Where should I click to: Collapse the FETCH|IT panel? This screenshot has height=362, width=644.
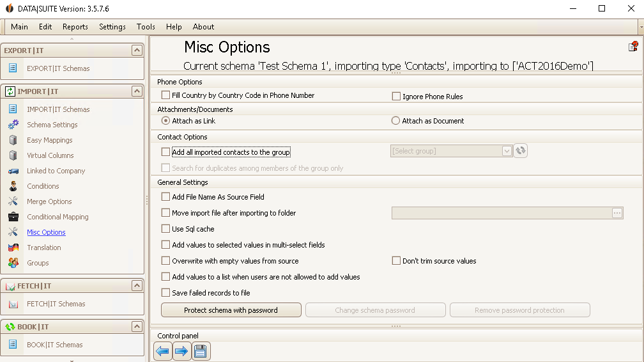(x=137, y=285)
